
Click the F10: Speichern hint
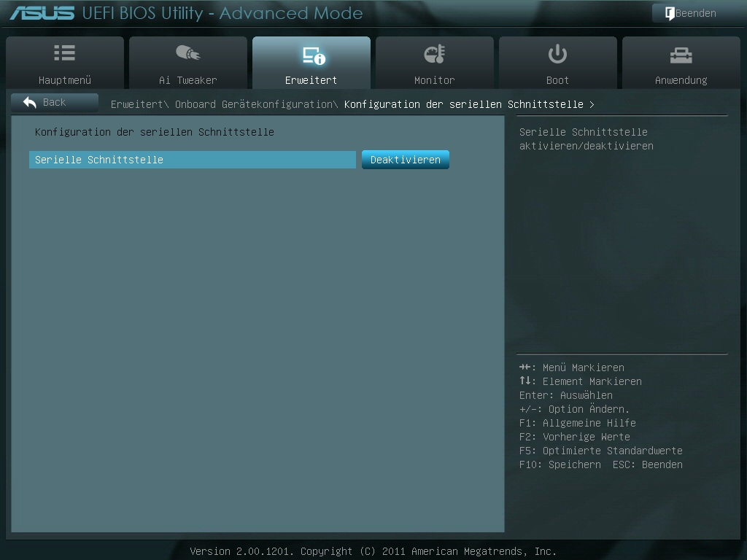coord(560,464)
